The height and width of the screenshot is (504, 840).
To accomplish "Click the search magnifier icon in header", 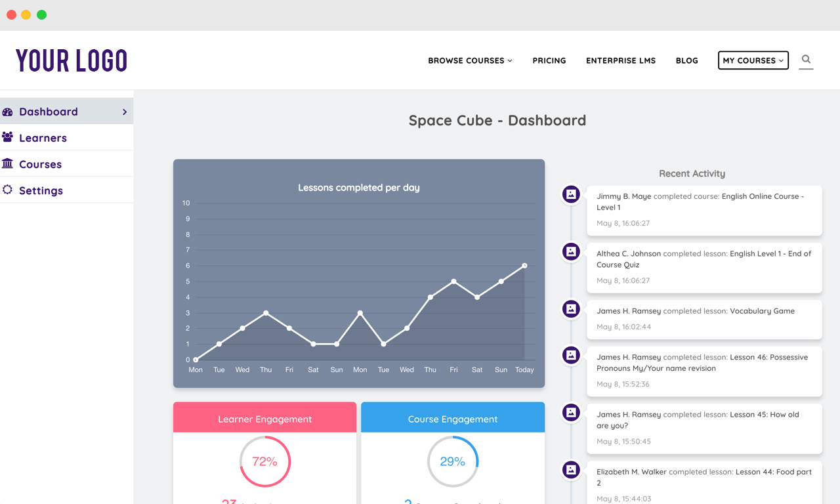I will point(806,60).
